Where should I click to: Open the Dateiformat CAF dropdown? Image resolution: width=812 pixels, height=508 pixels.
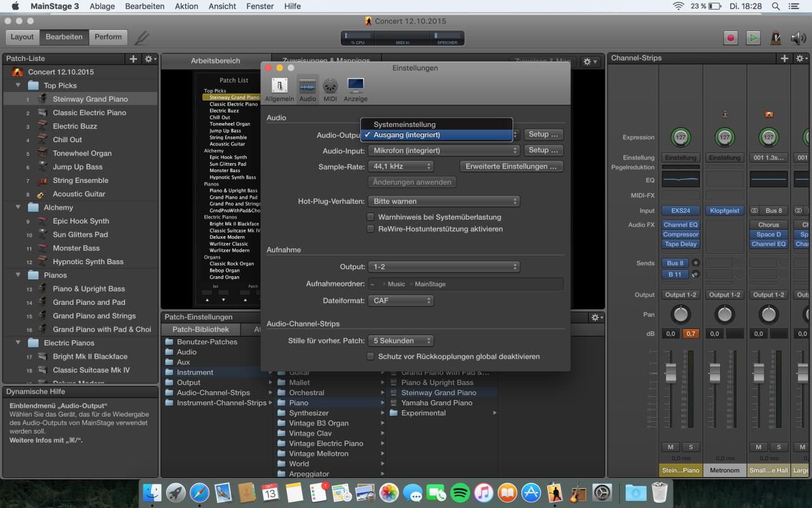[x=401, y=301]
